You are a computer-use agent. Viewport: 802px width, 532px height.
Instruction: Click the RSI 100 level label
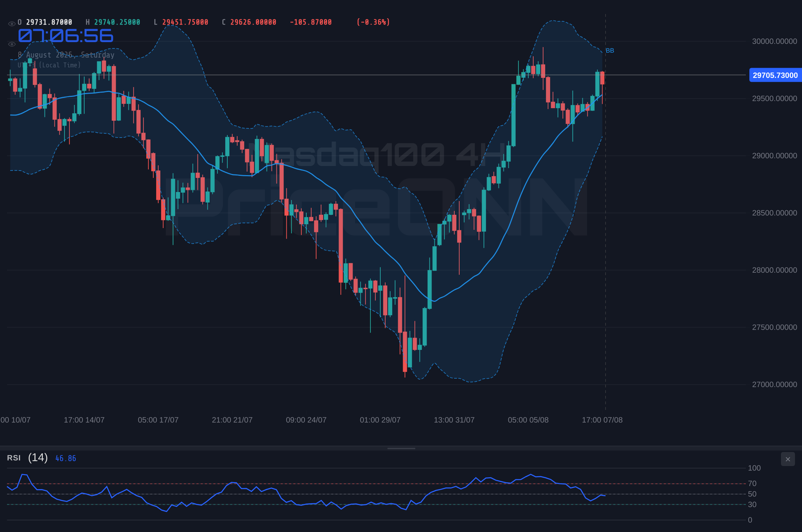click(754, 468)
